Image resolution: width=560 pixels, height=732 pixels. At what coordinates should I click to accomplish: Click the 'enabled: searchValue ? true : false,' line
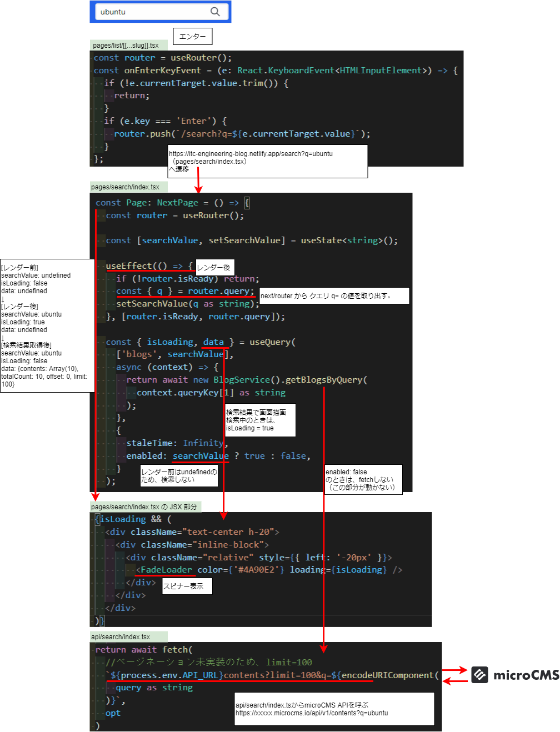point(218,456)
